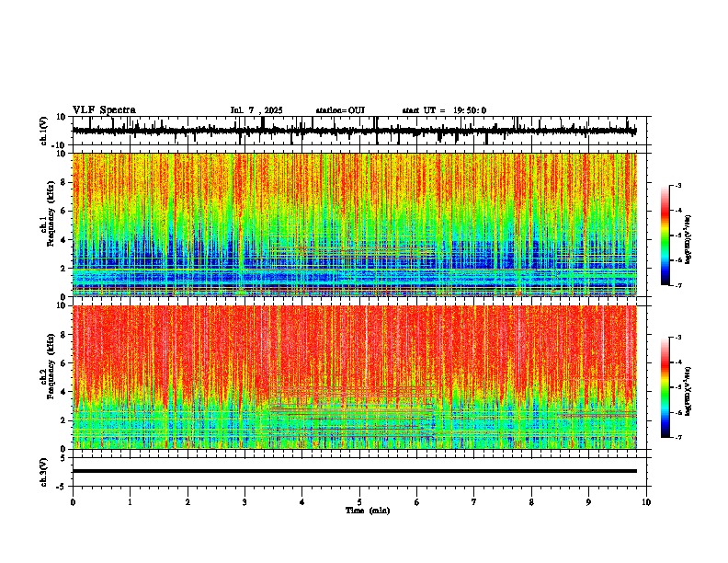Click the "ch.3(V)" axis label
The image size is (728, 563).
click(44, 472)
